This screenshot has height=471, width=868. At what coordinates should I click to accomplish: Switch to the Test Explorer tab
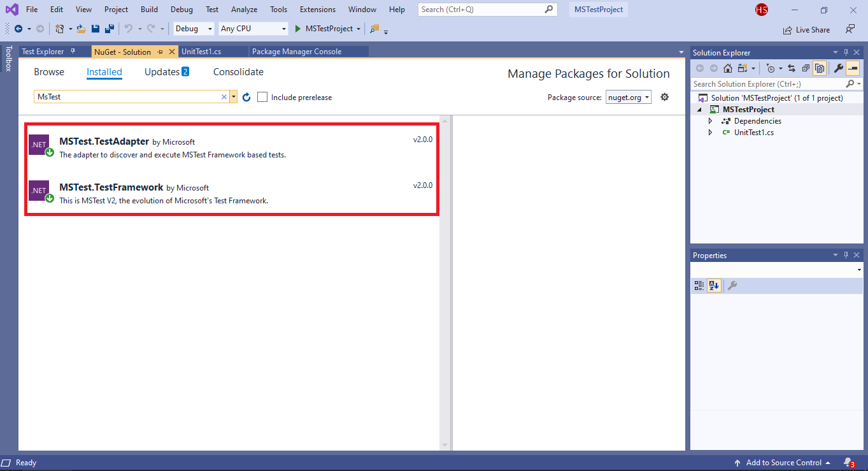click(43, 52)
